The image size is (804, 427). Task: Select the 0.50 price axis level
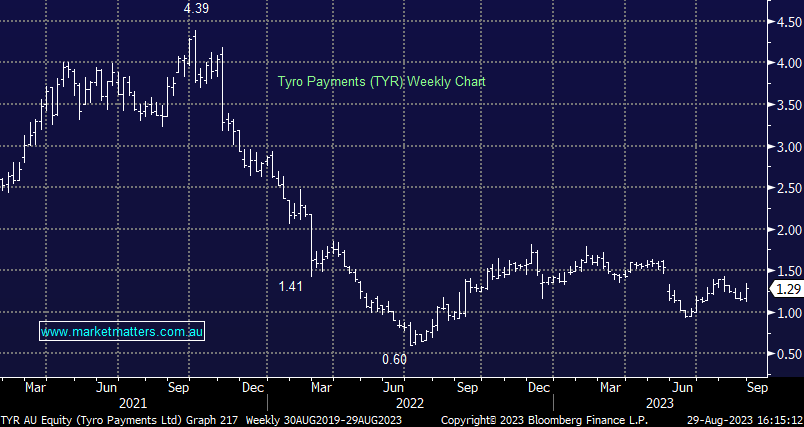click(786, 354)
